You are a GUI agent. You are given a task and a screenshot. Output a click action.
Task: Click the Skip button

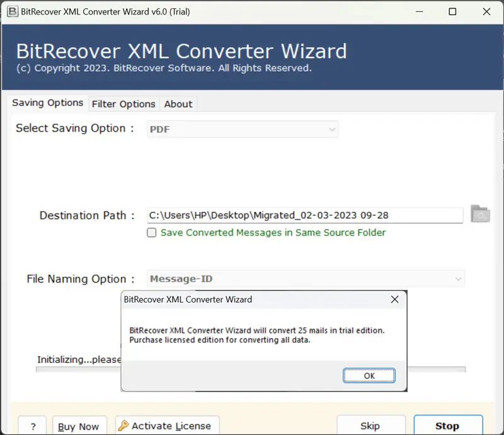(371, 426)
